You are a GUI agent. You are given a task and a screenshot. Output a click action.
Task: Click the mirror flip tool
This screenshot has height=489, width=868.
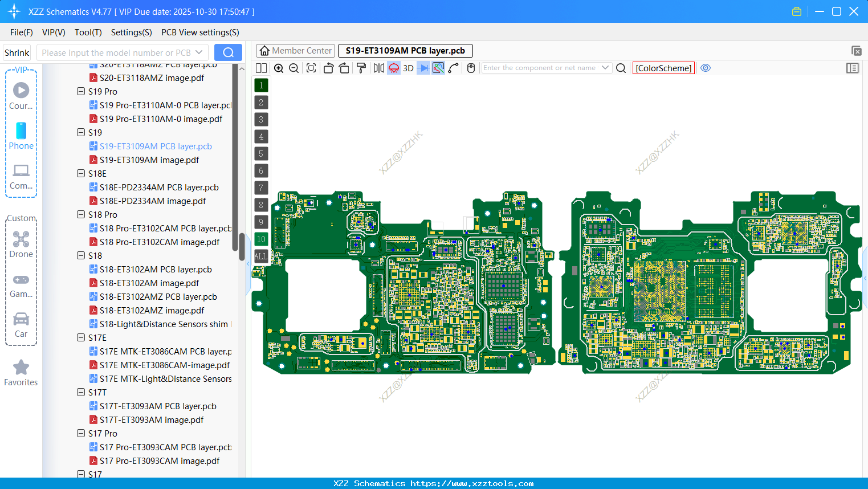click(378, 68)
